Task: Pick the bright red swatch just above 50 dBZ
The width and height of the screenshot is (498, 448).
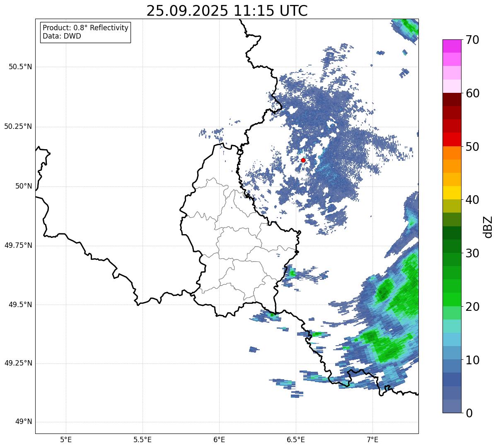Action: click(452, 140)
